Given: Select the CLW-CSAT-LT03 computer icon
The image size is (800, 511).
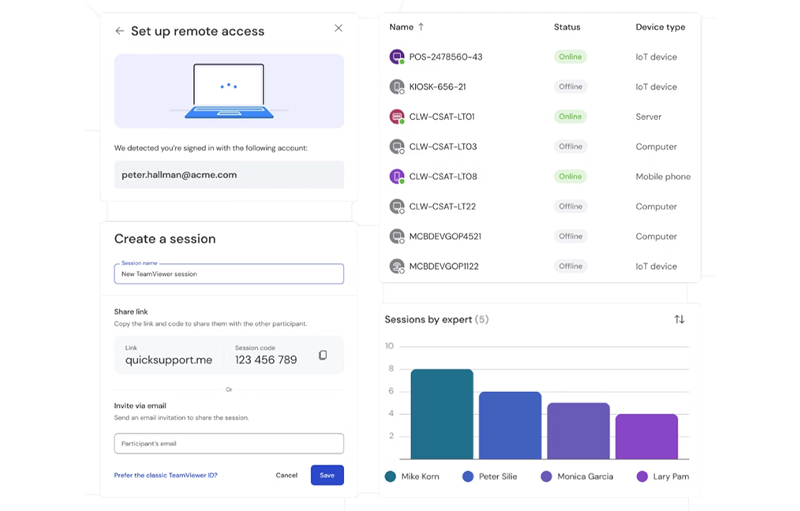Looking at the screenshot, I should (x=397, y=146).
